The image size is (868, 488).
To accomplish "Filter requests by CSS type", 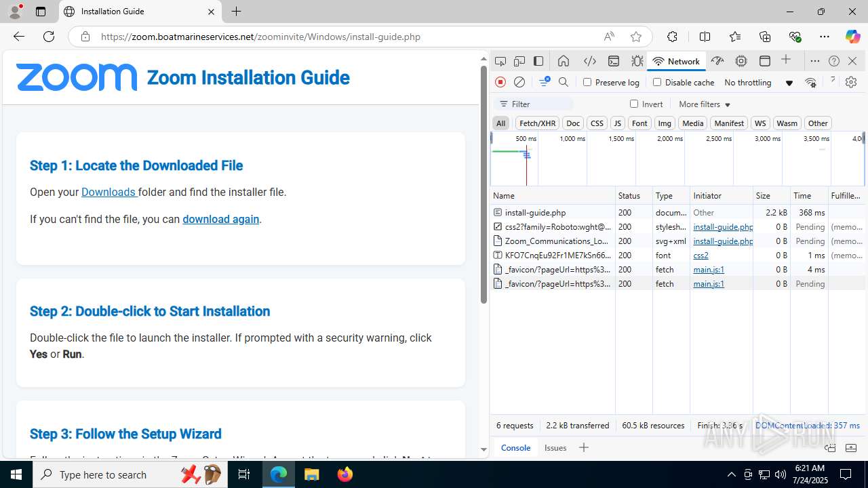I will (x=597, y=123).
